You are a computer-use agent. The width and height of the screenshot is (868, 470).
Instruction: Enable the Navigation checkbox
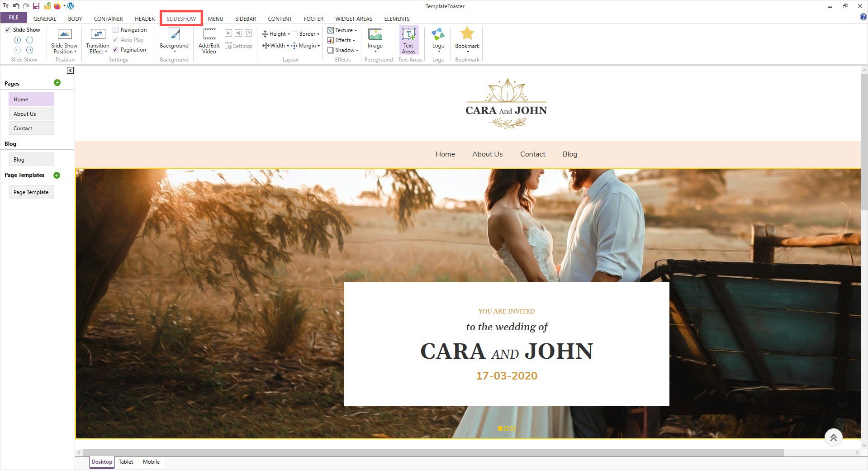point(116,30)
